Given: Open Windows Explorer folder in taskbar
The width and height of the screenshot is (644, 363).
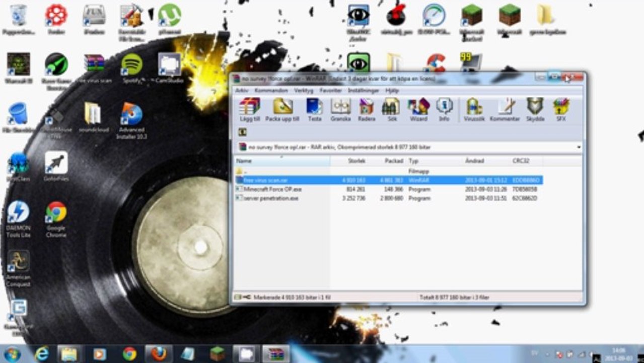Looking at the screenshot, I should 69,354.
